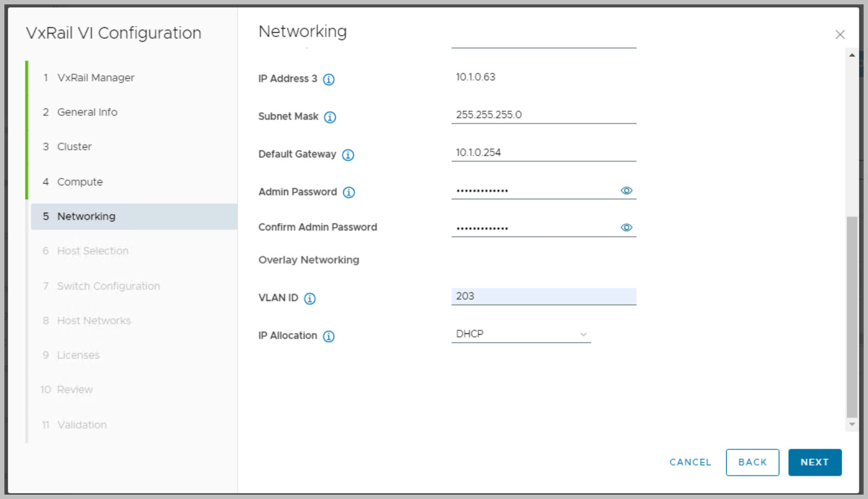Open the IP Allocation DHCP dropdown

[520, 334]
